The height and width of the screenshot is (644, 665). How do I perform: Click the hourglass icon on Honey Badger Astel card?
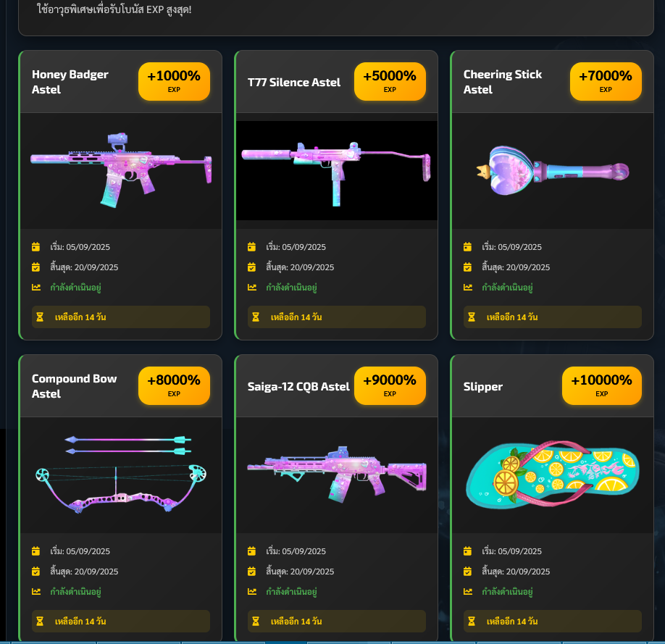click(40, 317)
